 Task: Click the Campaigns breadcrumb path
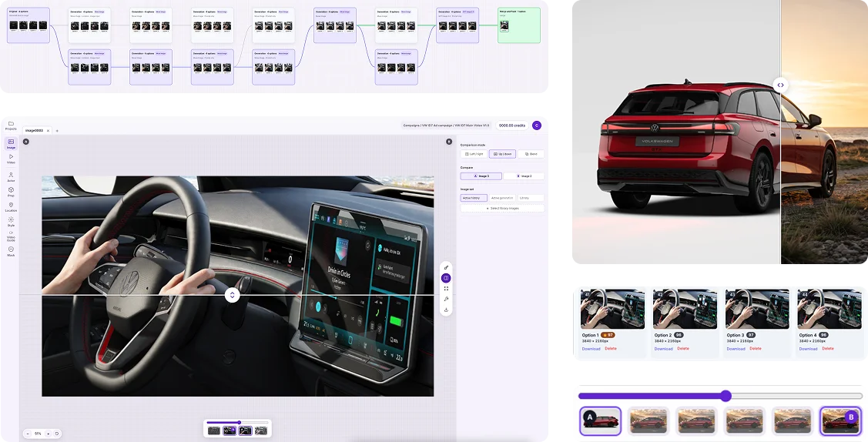[446, 126]
